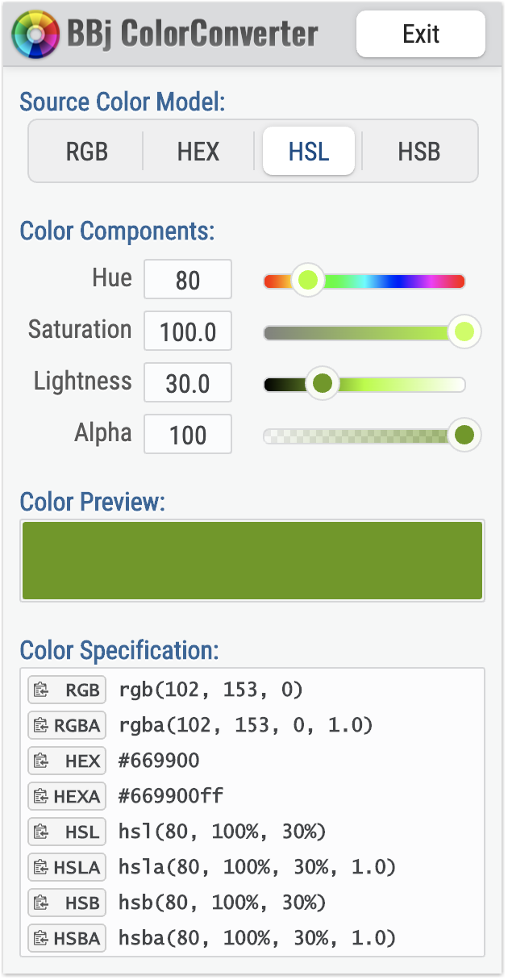
Task: Choose the HSB source color model
Action: 419,151
